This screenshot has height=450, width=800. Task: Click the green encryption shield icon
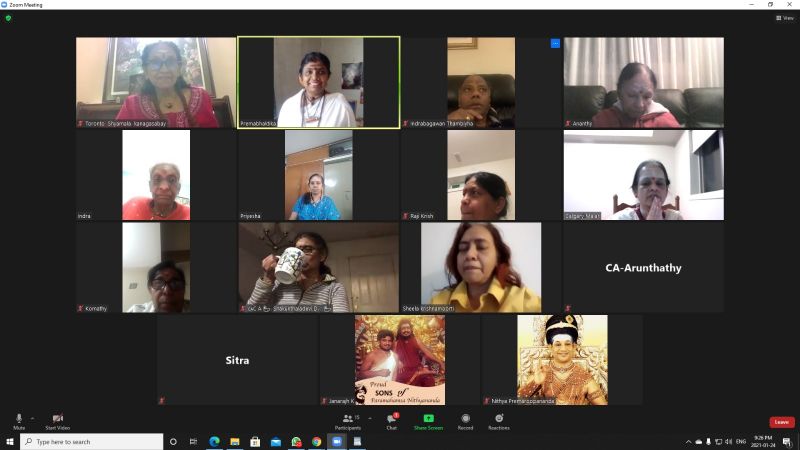point(9,18)
